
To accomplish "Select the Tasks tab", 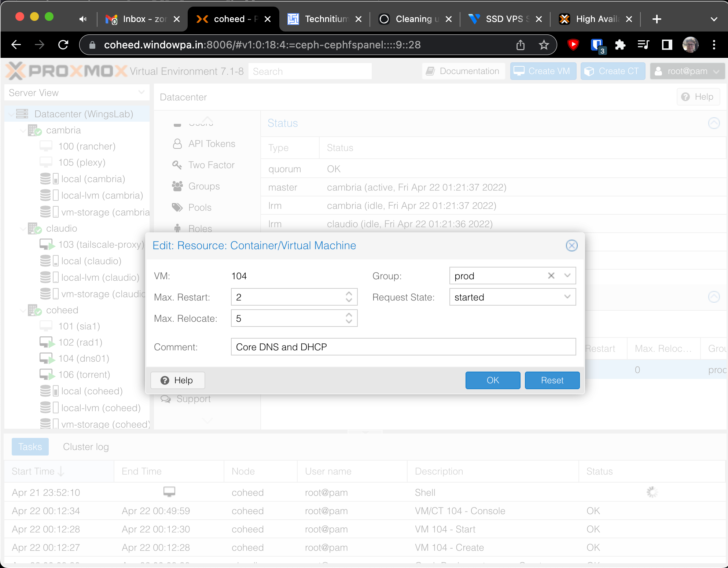I will 30,447.
